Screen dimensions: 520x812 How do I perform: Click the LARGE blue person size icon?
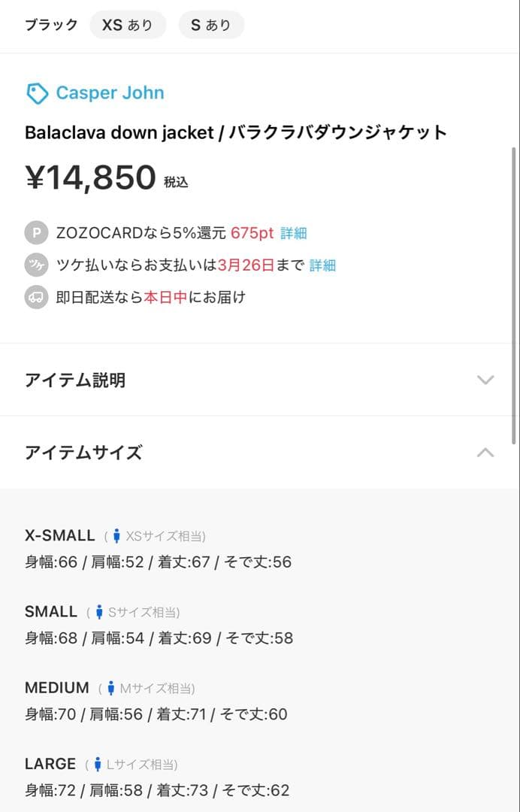point(98,765)
